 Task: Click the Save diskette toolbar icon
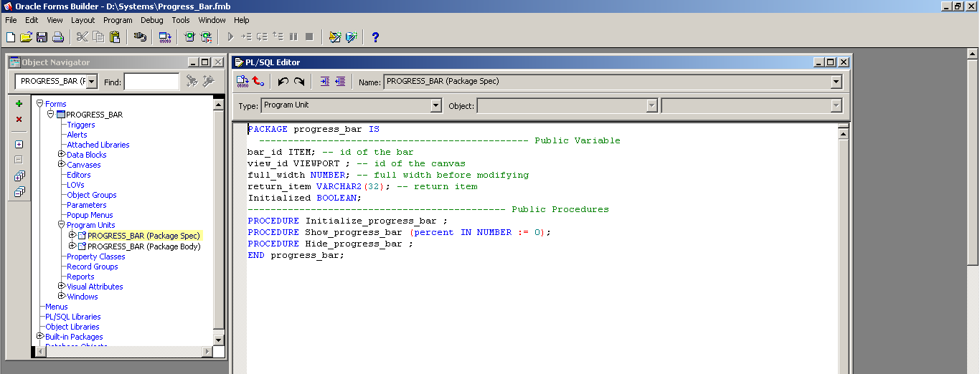(42, 37)
